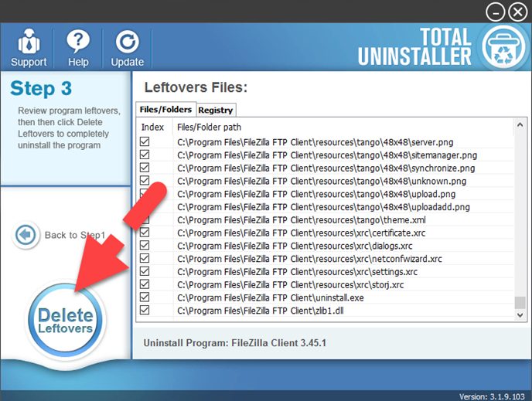This screenshot has width=532, height=401.
Task: Minimize the Total Uninstaller window
Action: (x=495, y=12)
